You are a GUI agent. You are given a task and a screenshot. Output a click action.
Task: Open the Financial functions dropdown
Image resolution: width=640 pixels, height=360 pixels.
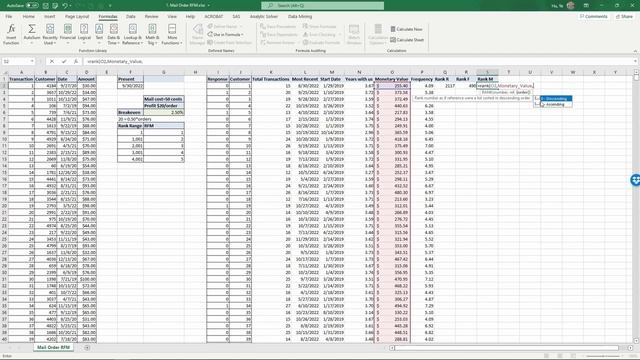68,34
